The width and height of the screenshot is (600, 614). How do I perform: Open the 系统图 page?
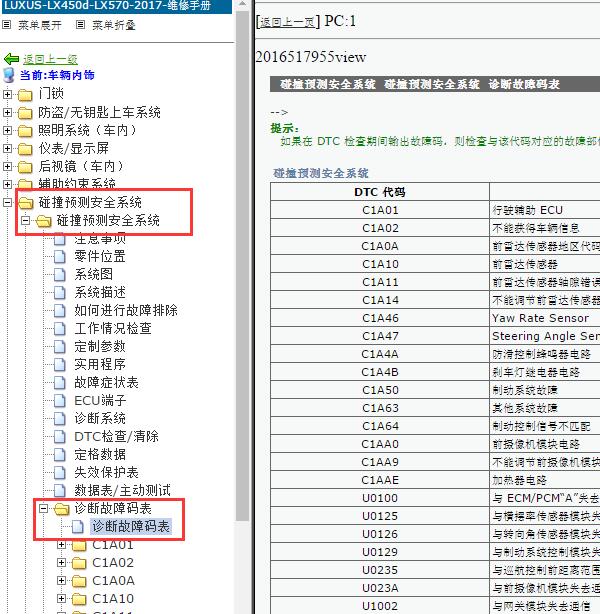click(94, 274)
